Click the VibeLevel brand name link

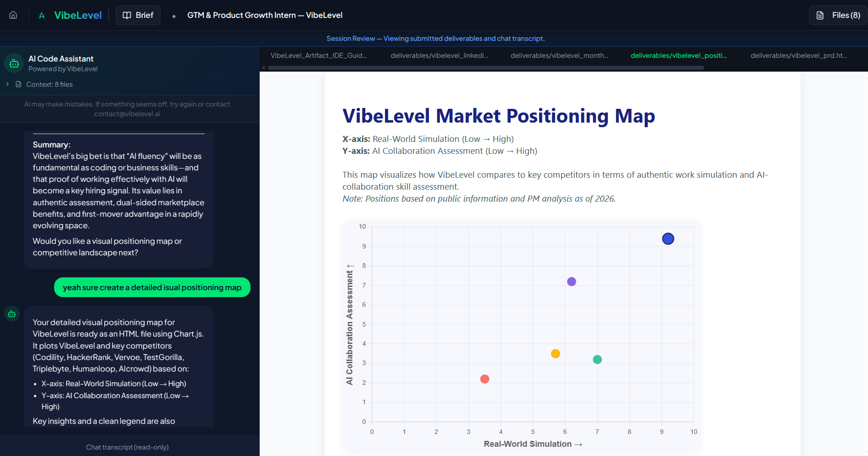pyautogui.click(x=78, y=15)
